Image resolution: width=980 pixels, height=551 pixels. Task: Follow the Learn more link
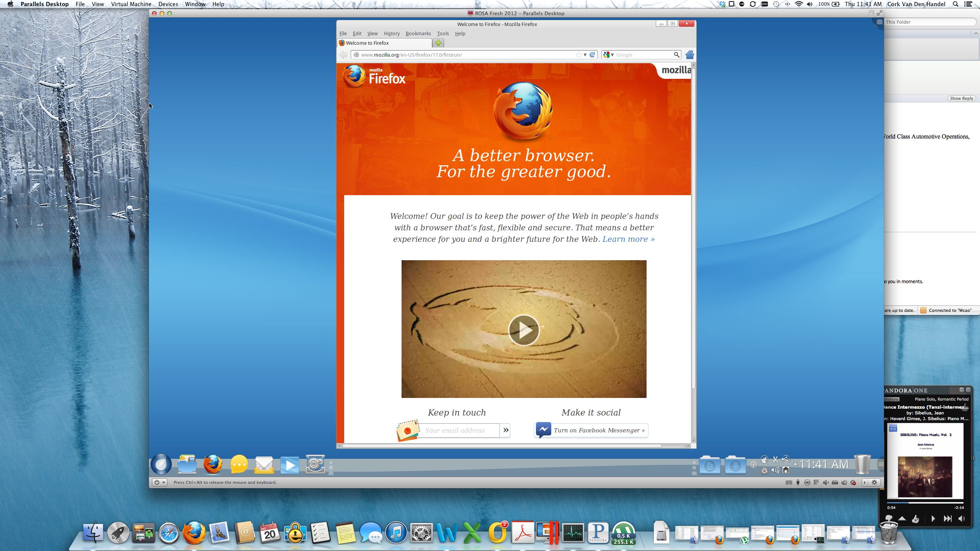click(628, 239)
